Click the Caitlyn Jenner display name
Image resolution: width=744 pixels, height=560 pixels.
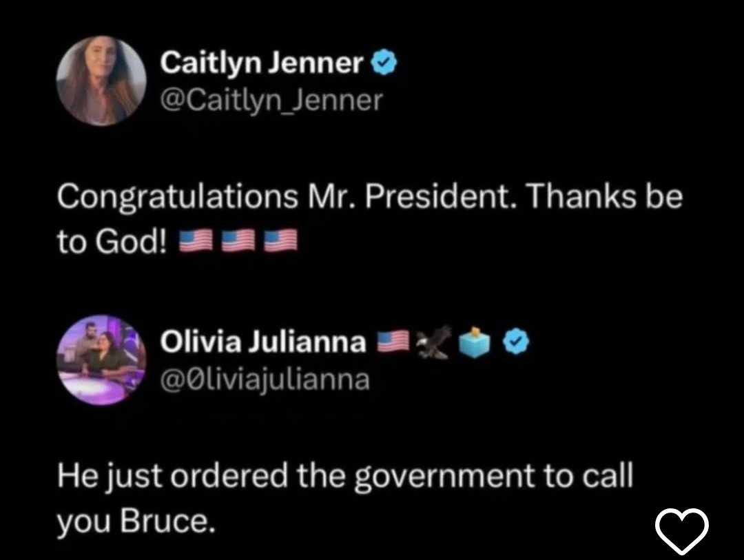(262, 64)
